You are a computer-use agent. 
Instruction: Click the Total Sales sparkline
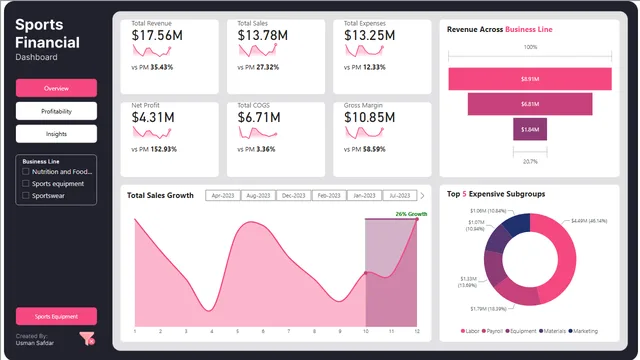click(x=258, y=51)
